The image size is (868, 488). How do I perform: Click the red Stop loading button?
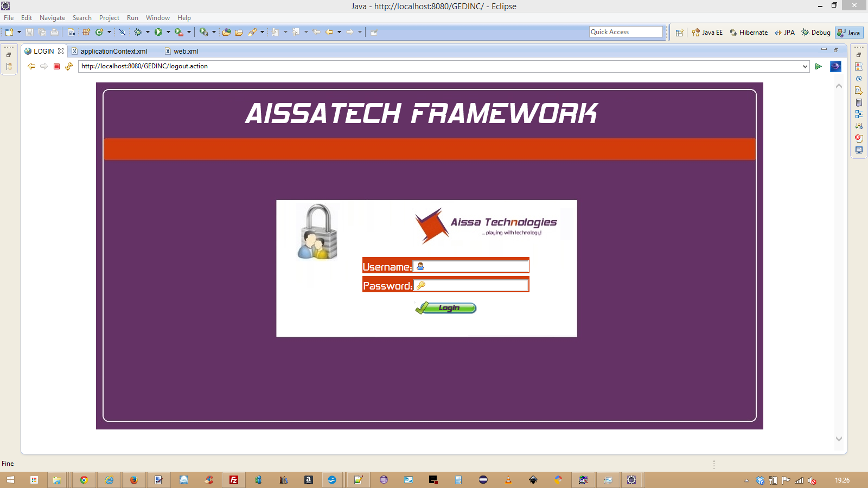[56, 66]
